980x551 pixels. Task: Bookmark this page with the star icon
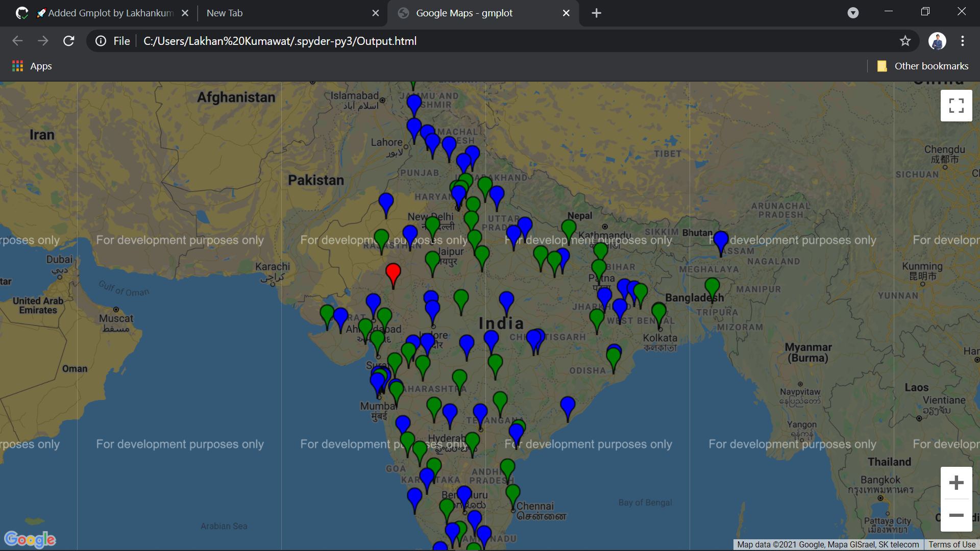point(905,41)
